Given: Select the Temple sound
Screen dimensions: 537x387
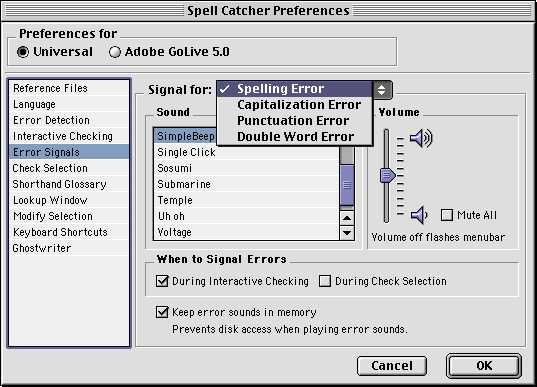Looking at the screenshot, I should pyautogui.click(x=246, y=200).
